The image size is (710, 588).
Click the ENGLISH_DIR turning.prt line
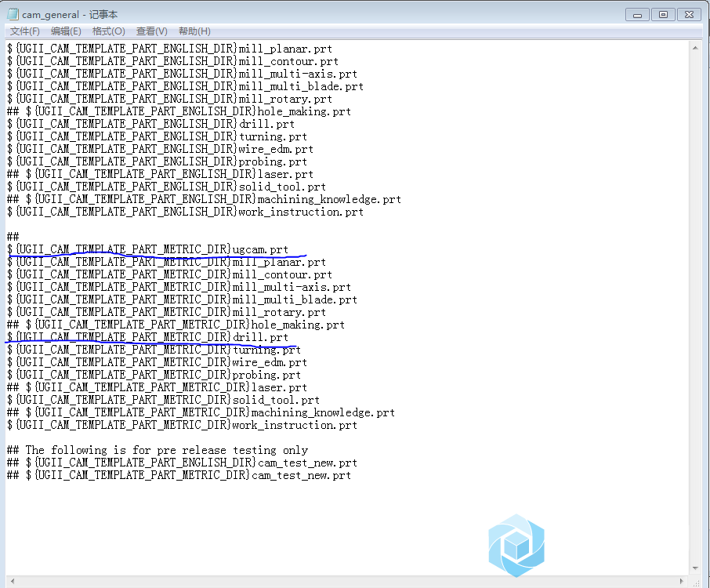(x=158, y=136)
